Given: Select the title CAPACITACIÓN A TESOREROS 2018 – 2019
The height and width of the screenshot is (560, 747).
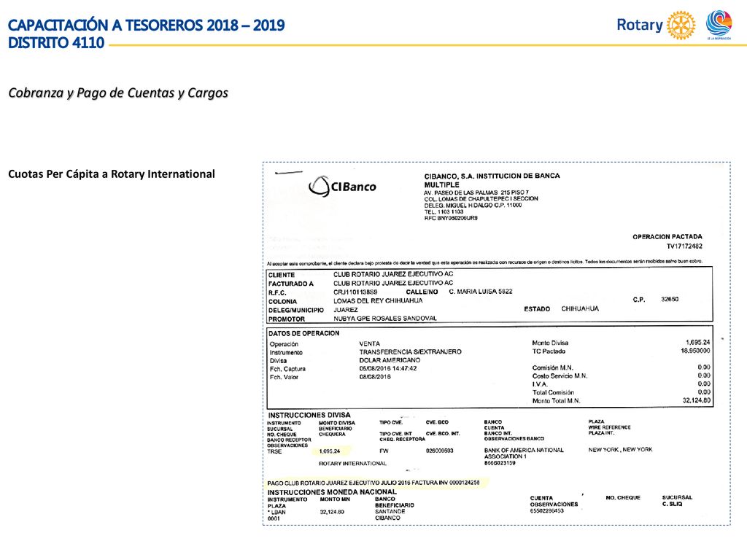Looking at the screenshot, I should [146, 25].
